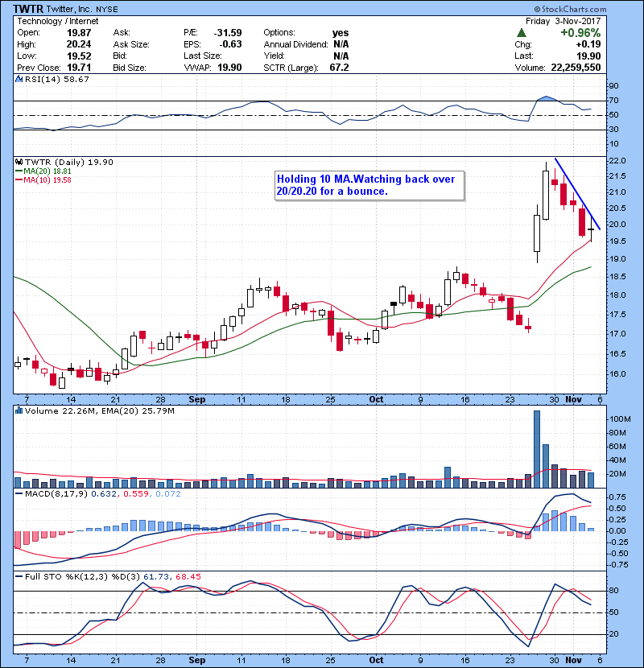Click the VWAP value 19.90
This screenshot has width=644, height=668.
229,68
